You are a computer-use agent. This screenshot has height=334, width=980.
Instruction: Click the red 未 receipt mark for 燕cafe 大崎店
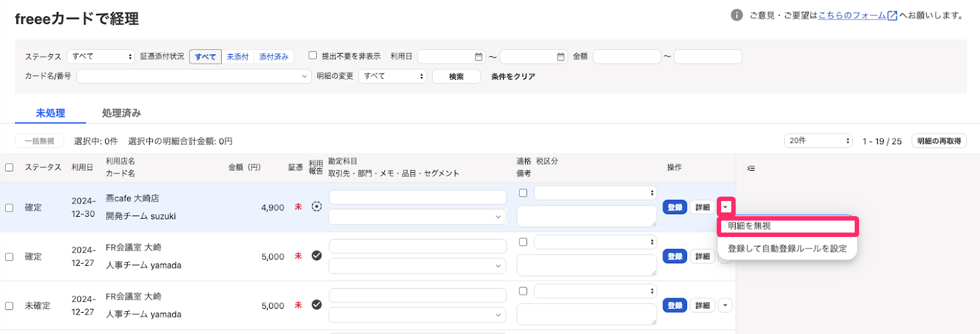(x=298, y=207)
